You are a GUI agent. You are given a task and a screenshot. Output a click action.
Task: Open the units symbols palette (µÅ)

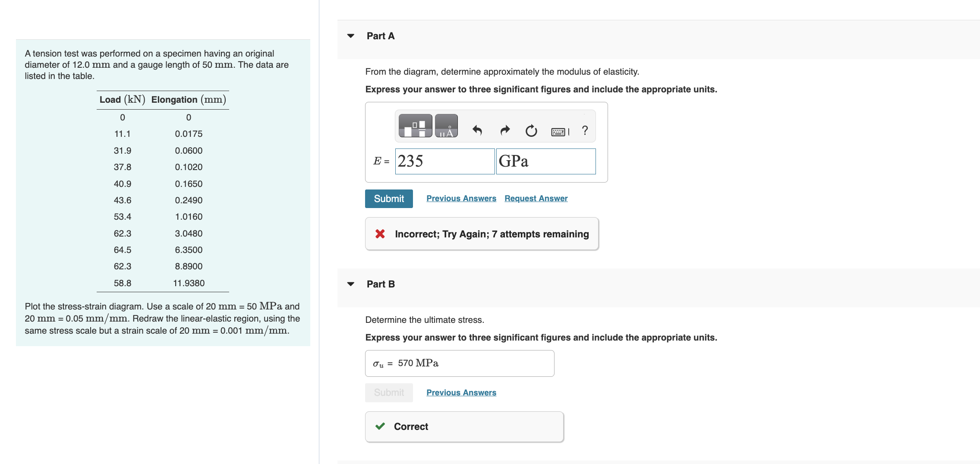tap(446, 126)
